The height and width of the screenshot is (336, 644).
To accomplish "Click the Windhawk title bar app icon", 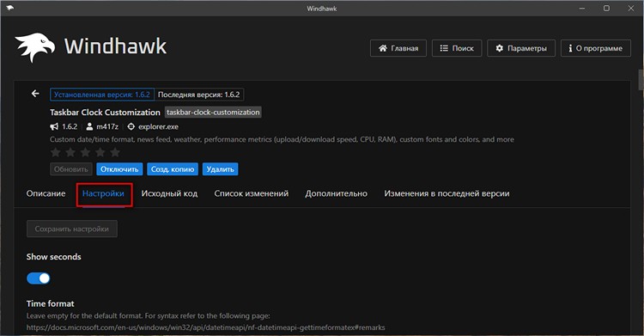I will pos(9,8).
